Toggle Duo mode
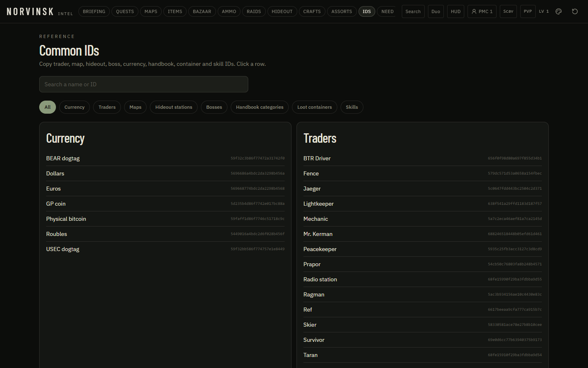 (436, 11)
